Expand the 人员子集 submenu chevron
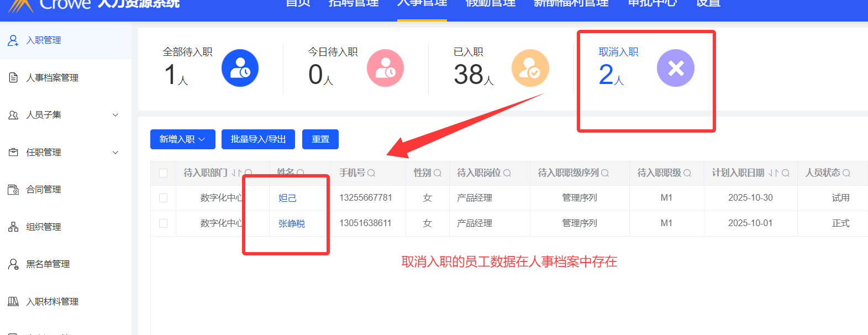Screen dimensions: 868x335 coord(115,115)
